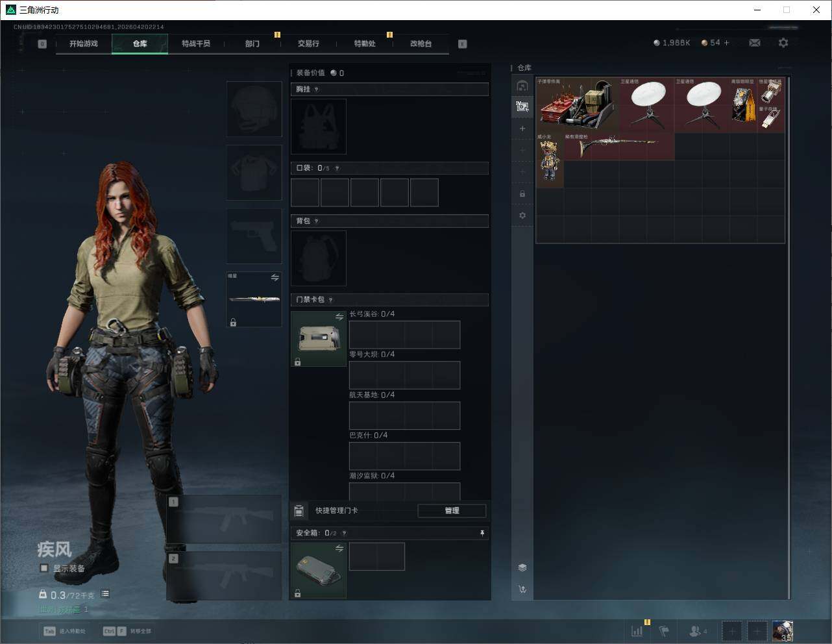Open the mail envelope icon
The width and height of the screenshot is (832, 644).
click(x=755, y=43)
